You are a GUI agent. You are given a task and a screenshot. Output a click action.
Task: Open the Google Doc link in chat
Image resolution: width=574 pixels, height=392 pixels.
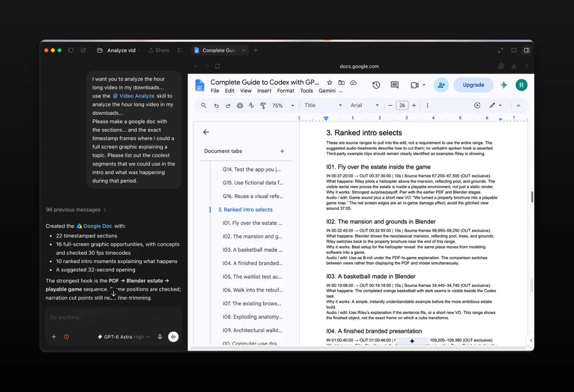pyautogui.click(x=94, y=226)
